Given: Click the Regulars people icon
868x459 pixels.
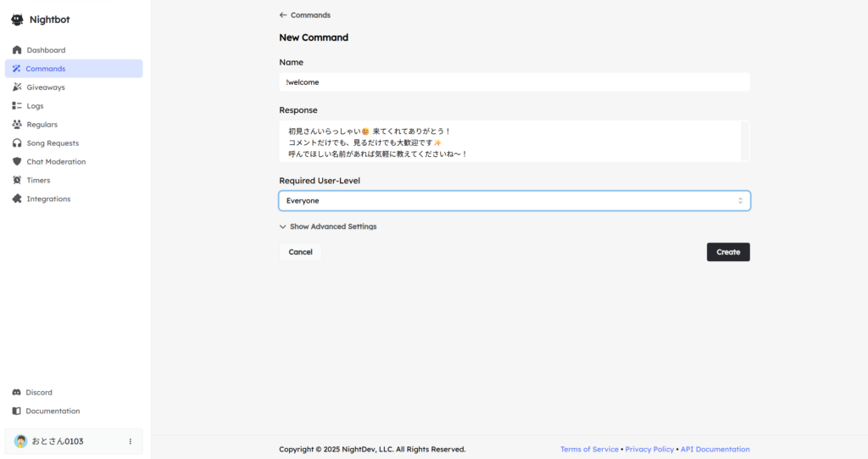Looking at the screenshot, I should coord(17,125).
